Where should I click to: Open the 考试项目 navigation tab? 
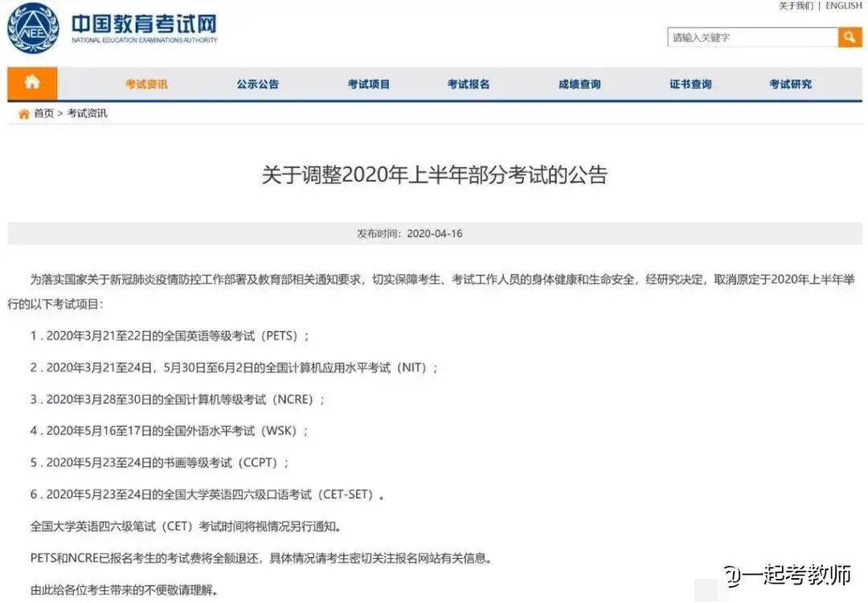point(369,84)
